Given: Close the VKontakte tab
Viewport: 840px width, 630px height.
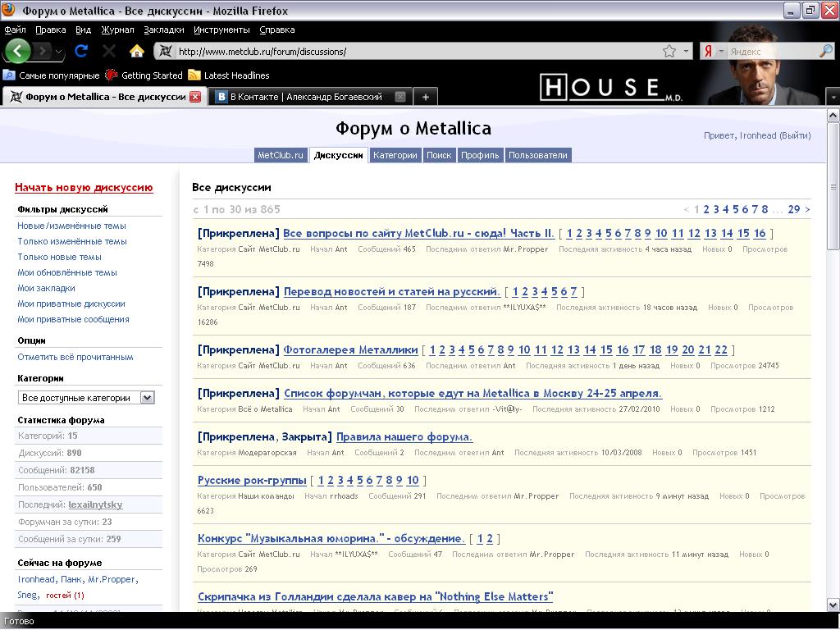Looking at the screenshot, I should pyautogui.click(x=400, y=97).
